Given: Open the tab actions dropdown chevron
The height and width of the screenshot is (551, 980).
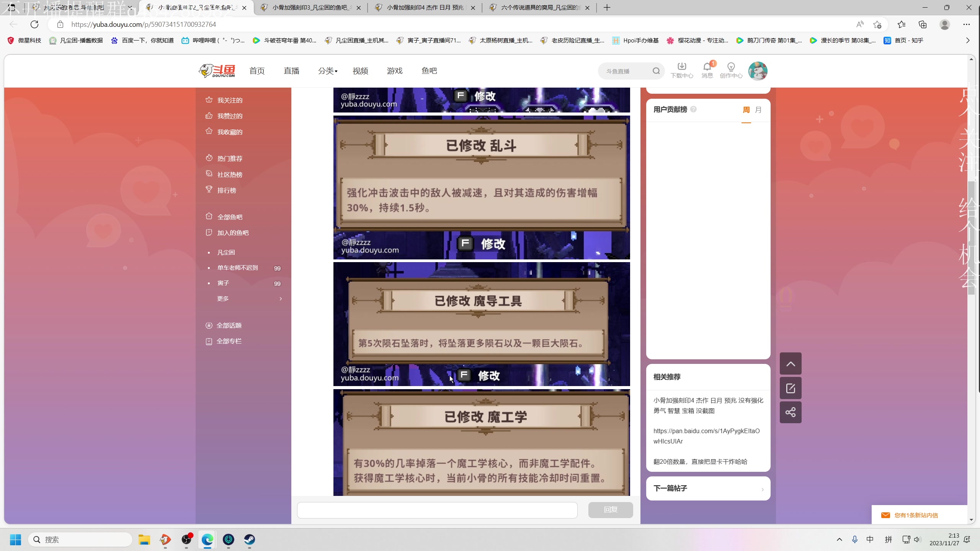Looking at the screenshot, I should (130, 8).
